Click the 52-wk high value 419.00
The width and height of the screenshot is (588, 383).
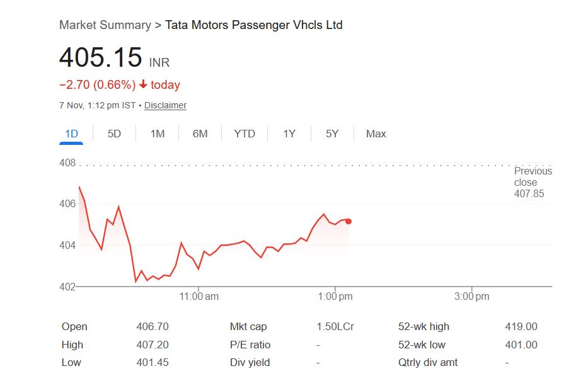(x=521, y=326)
